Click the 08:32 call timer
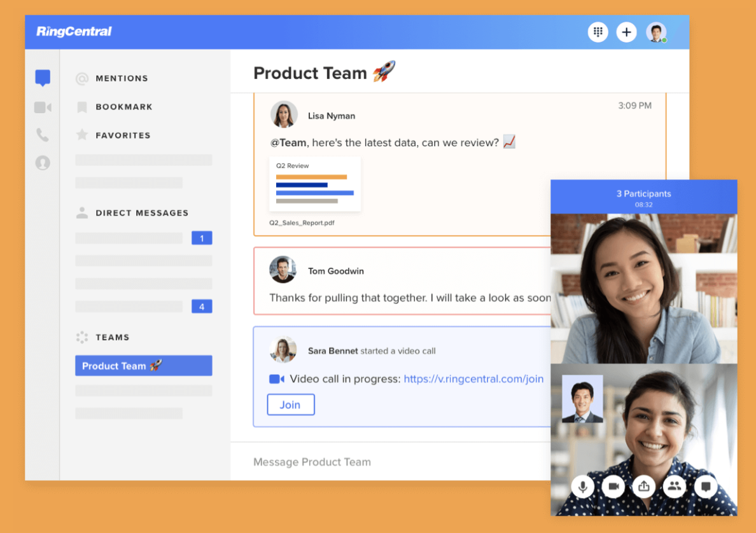Viewport: 756px width, 533px height. tap(643, 205)
